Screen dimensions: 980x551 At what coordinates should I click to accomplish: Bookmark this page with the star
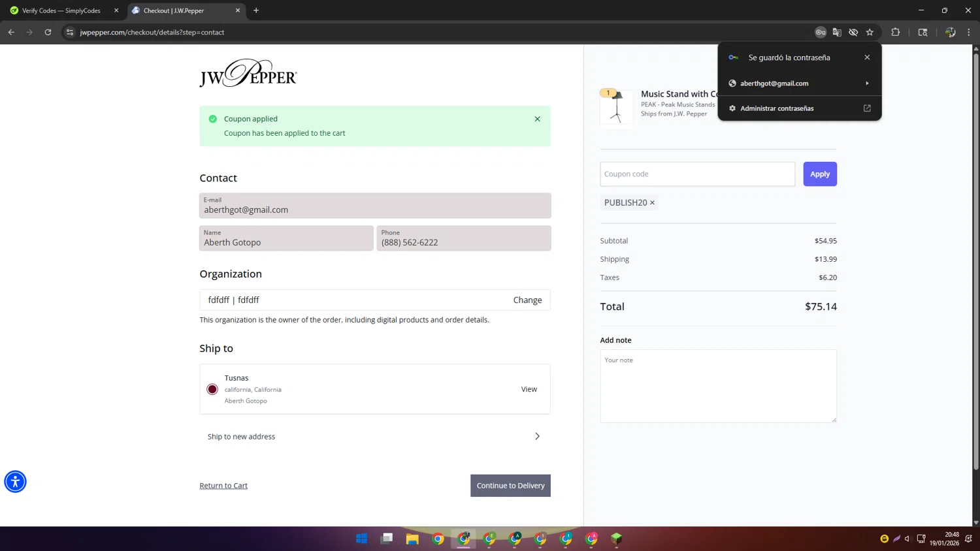[x=870, y=32]
